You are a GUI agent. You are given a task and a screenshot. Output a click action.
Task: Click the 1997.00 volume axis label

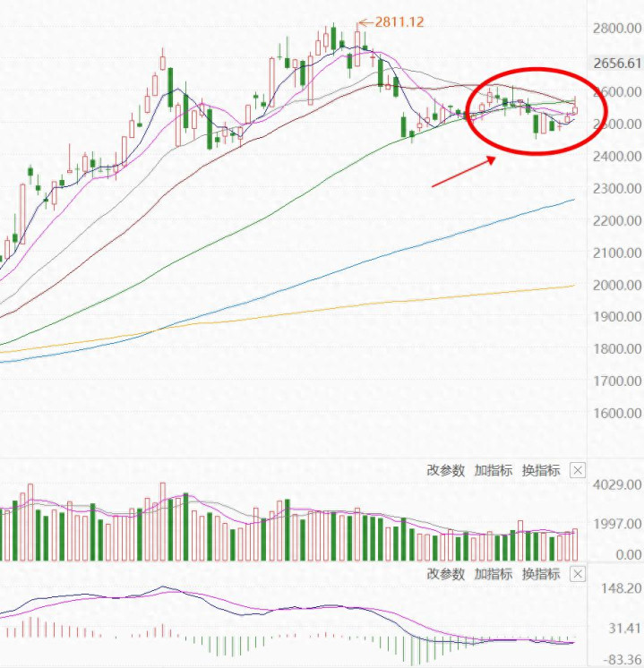pos(617,524)
